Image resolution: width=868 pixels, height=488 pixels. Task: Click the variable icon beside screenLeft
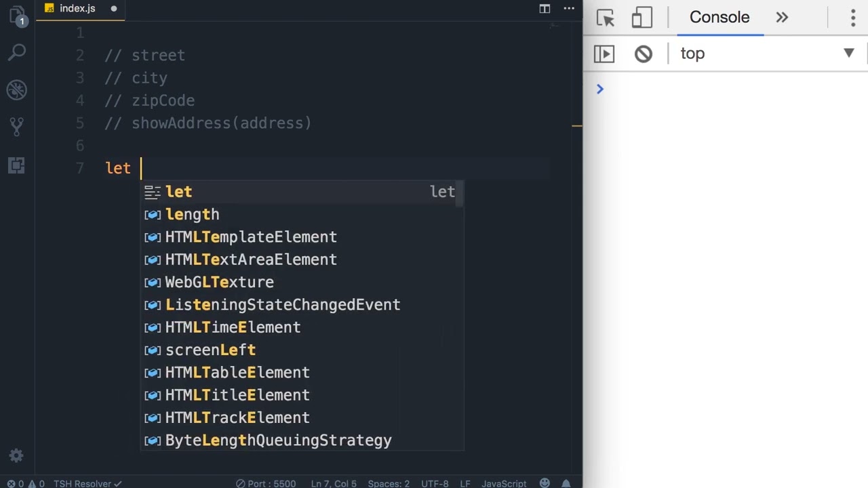[153, 350]
